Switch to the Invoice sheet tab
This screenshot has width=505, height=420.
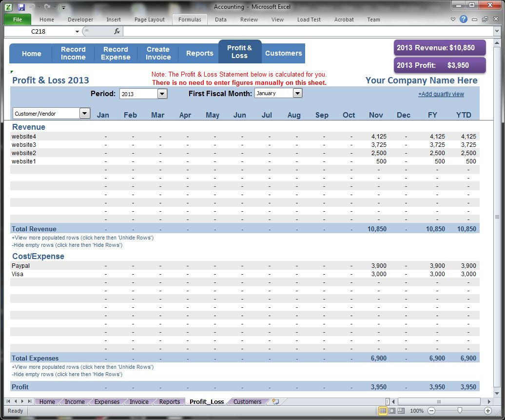pyautogui.click(x=139, y=401)
